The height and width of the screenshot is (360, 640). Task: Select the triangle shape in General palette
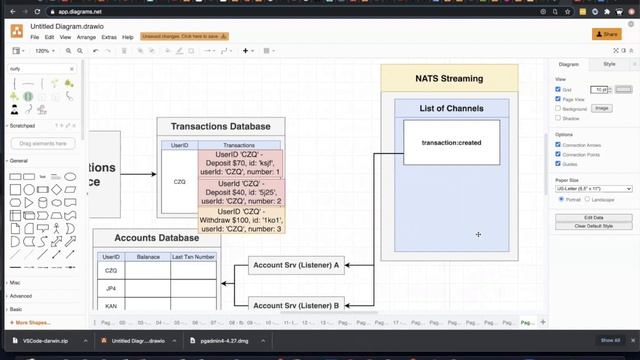click(29, 202)
